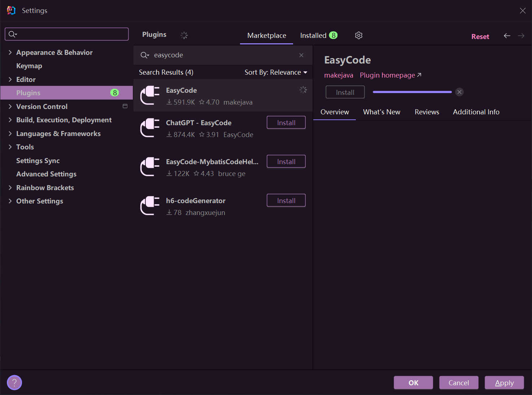532x395 pixels.
Task: Expand the Editor settings node
Action: (x=10, y=79)
